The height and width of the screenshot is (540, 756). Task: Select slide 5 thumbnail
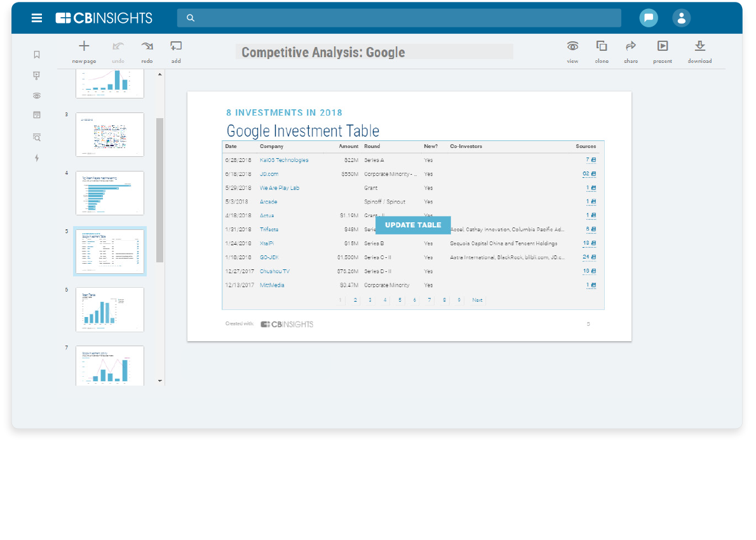pos(110,251)
